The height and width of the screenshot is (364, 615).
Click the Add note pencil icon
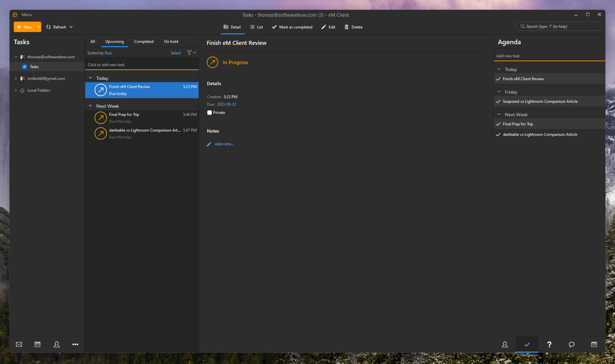click(x=210, y=144)
